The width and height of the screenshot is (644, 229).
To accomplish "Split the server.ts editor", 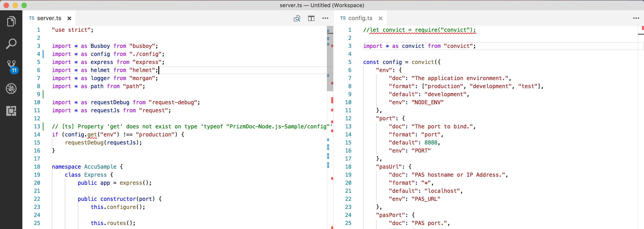I will coord(311,18).
